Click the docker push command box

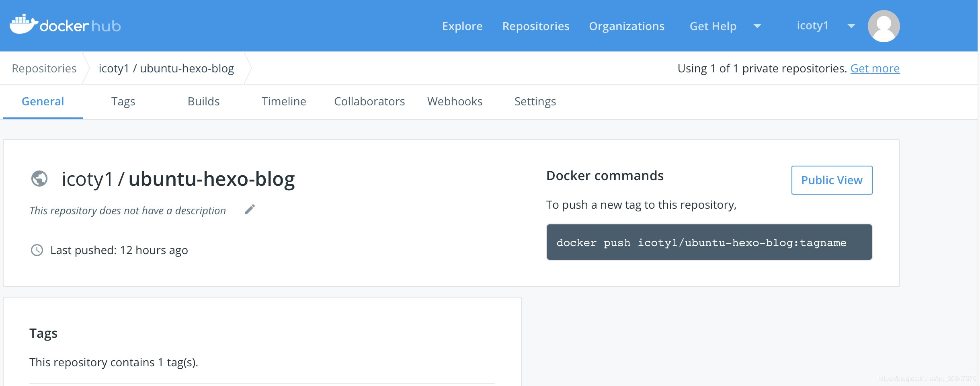click(x=709, y=242)
